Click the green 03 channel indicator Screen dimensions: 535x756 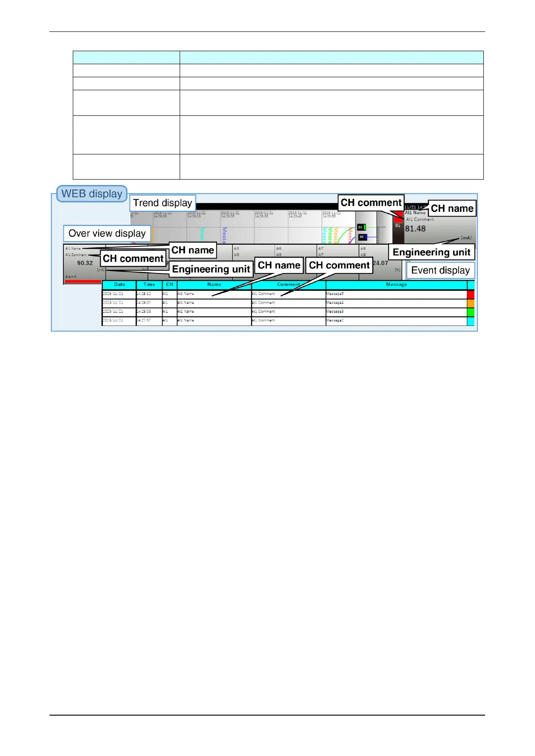click(362, 227)
